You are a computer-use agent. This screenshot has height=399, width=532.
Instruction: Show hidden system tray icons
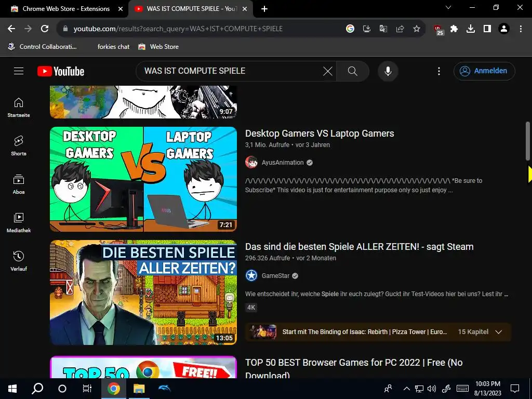[x=406, y=389]
